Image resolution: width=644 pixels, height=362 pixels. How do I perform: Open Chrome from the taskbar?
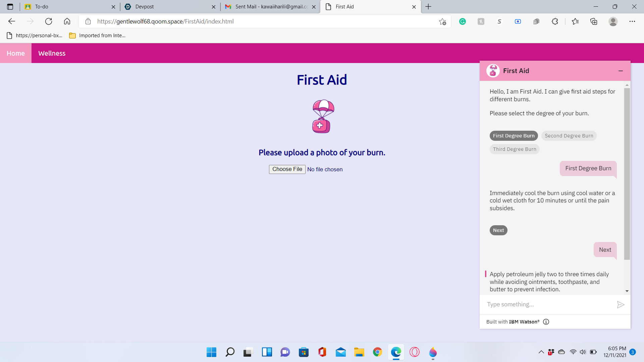point(377,352)
